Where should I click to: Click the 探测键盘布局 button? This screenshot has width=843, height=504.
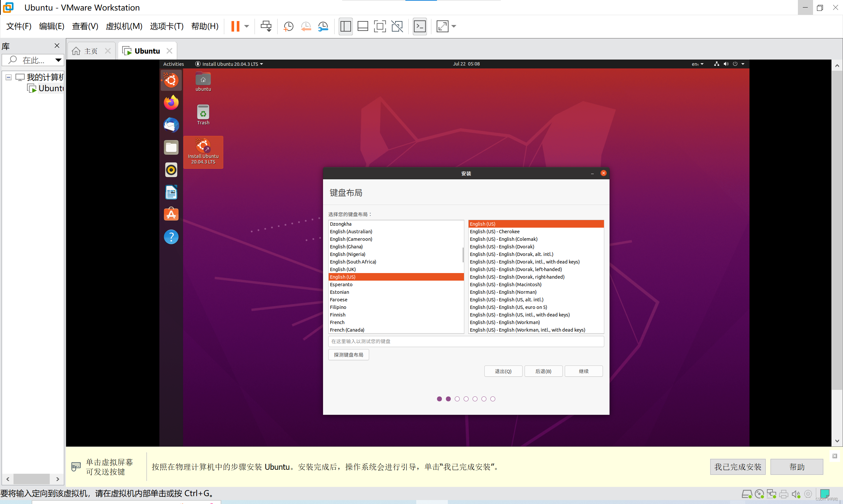[348, 355]
